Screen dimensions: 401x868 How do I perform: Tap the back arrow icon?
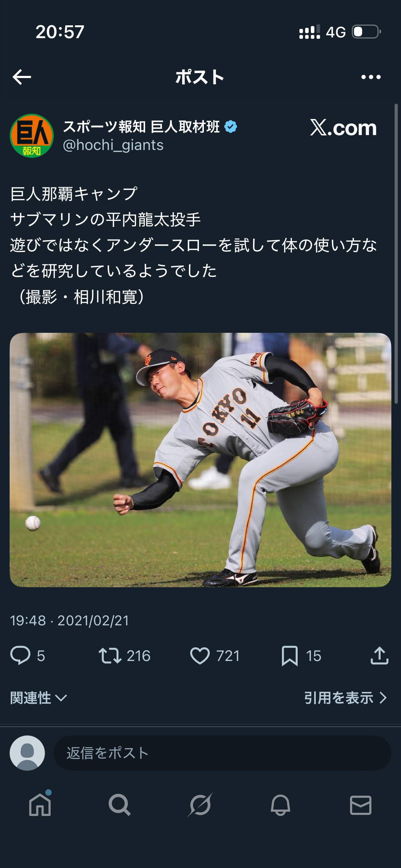click(22, 77)
